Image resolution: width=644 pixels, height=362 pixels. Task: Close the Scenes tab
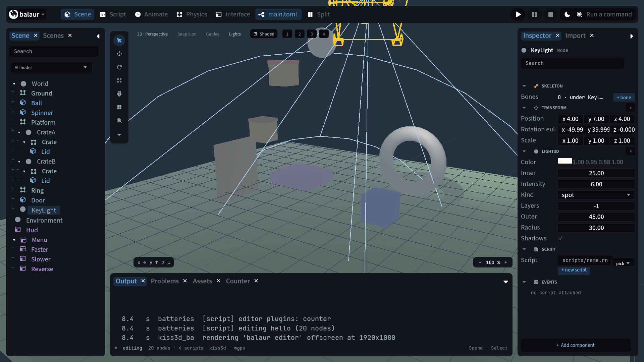click(70, 35)
